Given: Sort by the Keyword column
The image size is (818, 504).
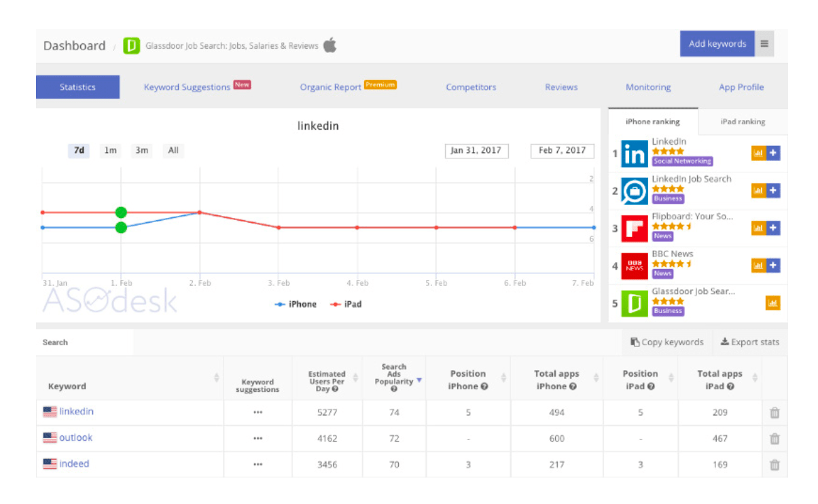Looking at the screenshot, I should coord(217,378).
